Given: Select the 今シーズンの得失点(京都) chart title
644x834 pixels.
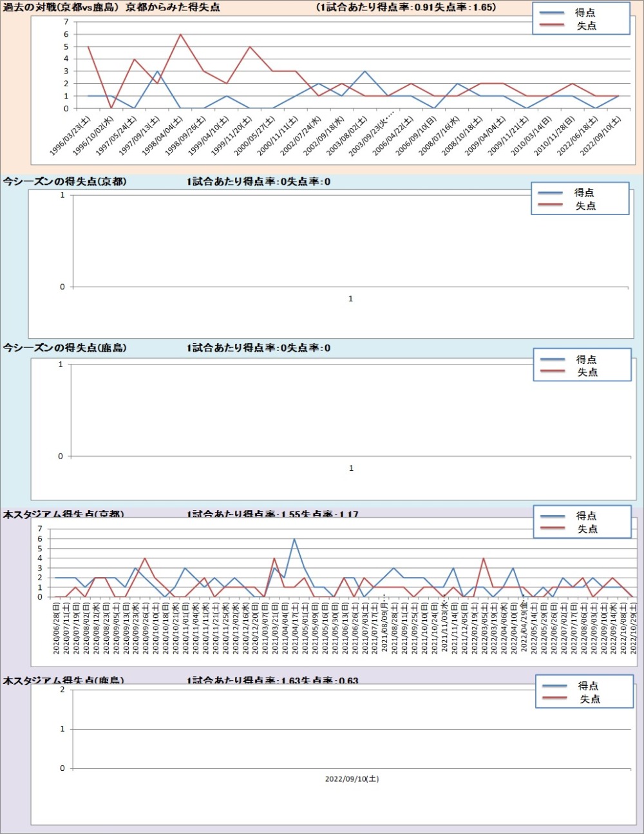Looking at the screenshot, I should click(64, 182).
